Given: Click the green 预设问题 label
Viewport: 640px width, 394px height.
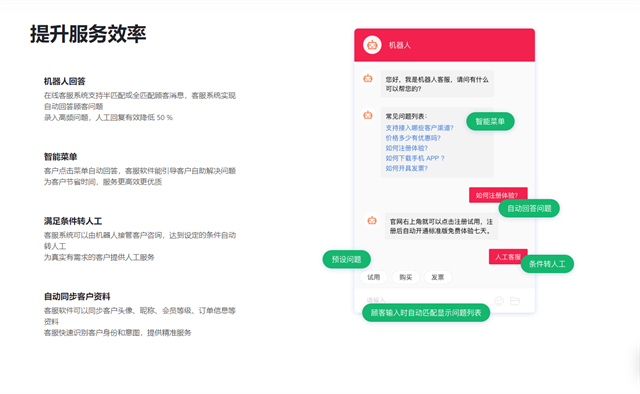Looking at the screenshot, I should 347,259.
